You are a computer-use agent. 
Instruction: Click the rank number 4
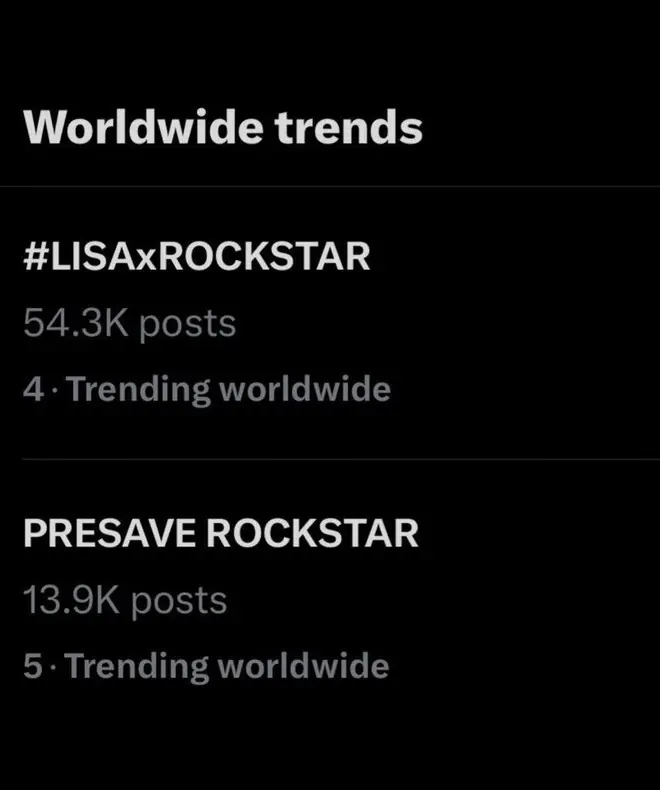[33, 389]
